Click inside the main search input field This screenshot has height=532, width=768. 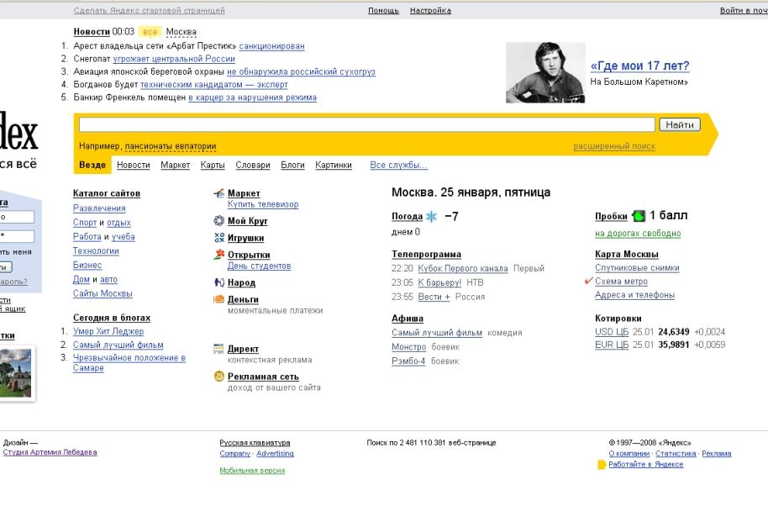pyautogui.click(x=367, y=124)
